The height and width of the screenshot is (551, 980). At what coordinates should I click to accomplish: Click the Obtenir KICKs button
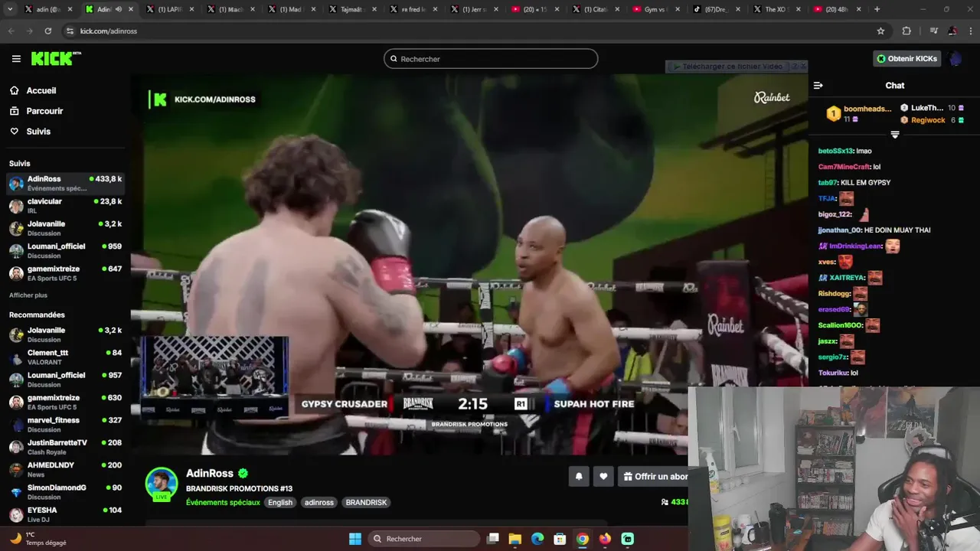[x=907, y=59]
